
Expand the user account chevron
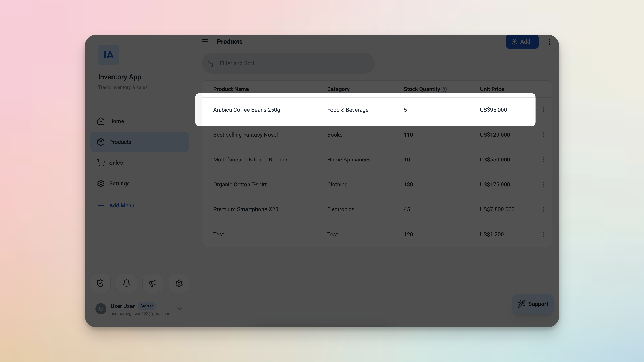tap(180, 309)
